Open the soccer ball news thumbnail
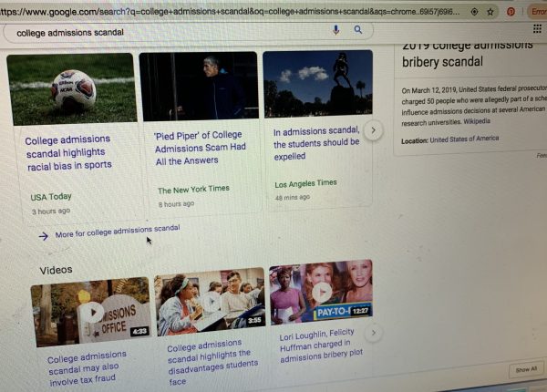 pos(72,89)
